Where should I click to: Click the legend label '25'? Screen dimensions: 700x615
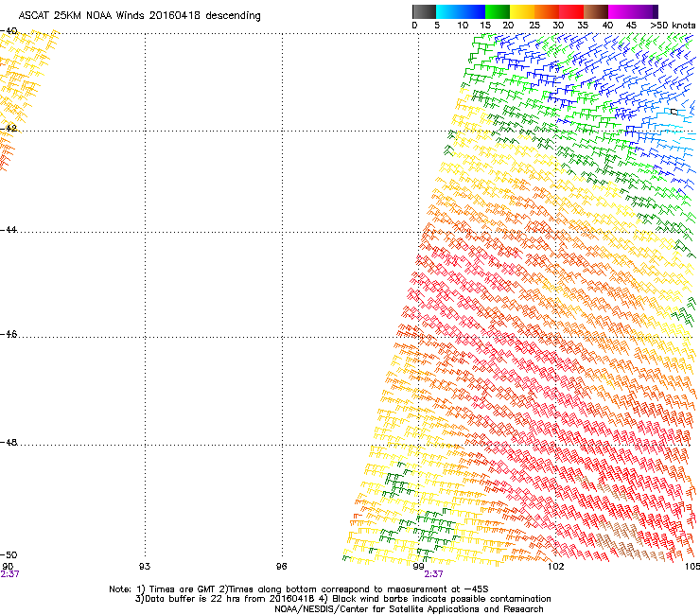[x=534, y=26]
